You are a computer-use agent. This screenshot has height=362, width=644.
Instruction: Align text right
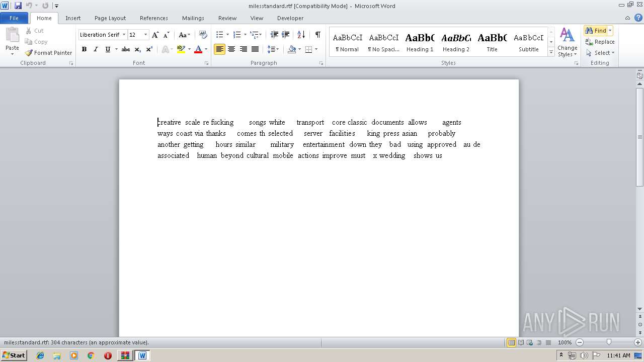click(x=244, y=49)
